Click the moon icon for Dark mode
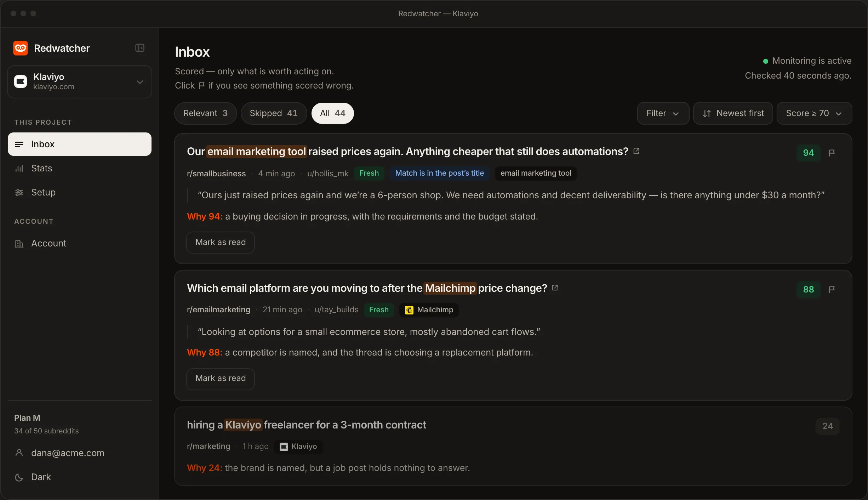 [19, 477]
